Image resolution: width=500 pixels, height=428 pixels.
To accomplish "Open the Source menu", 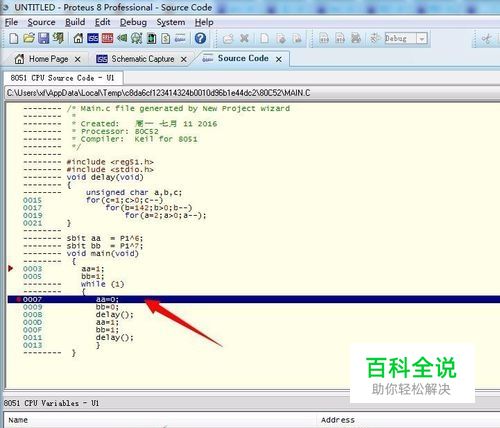I will (41, 22).
